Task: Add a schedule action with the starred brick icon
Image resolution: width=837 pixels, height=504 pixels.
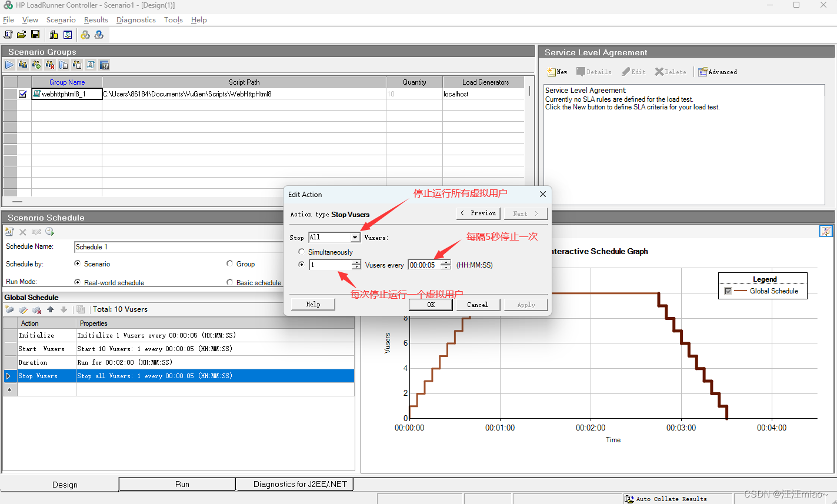Action: pos(9,309)
